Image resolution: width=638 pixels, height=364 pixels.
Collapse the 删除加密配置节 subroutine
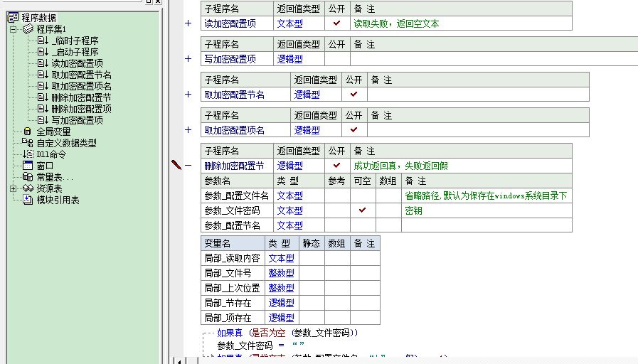pos(188,165)
